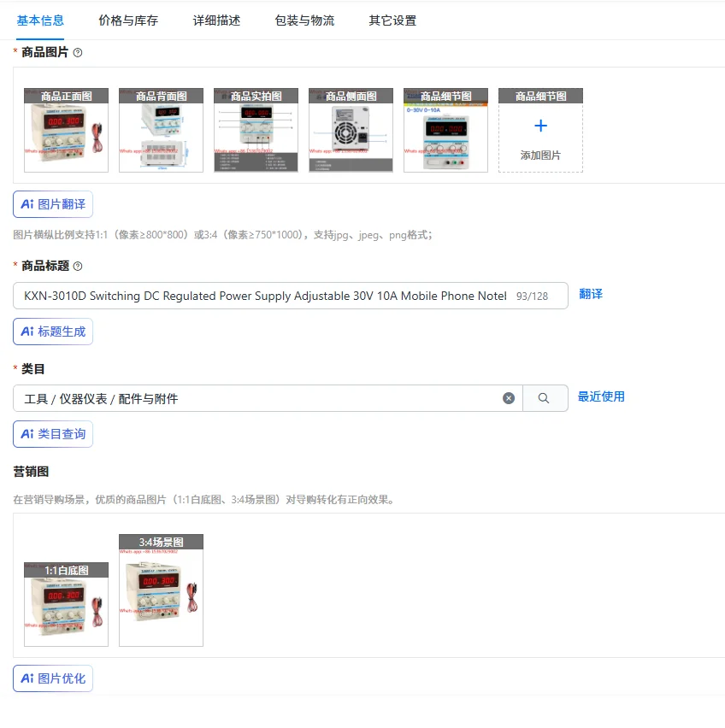Click the 营销图 description hint text
This screenshot has width=725, height=728.
point(204,500)
